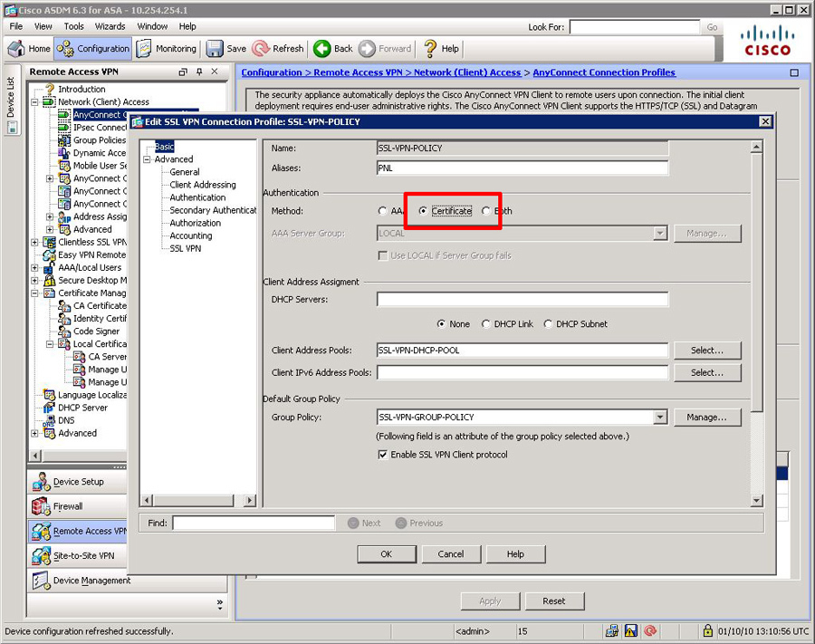815x644 pixels.
Task: Click the Code Signer tree icon
Action: pos(64,332)
